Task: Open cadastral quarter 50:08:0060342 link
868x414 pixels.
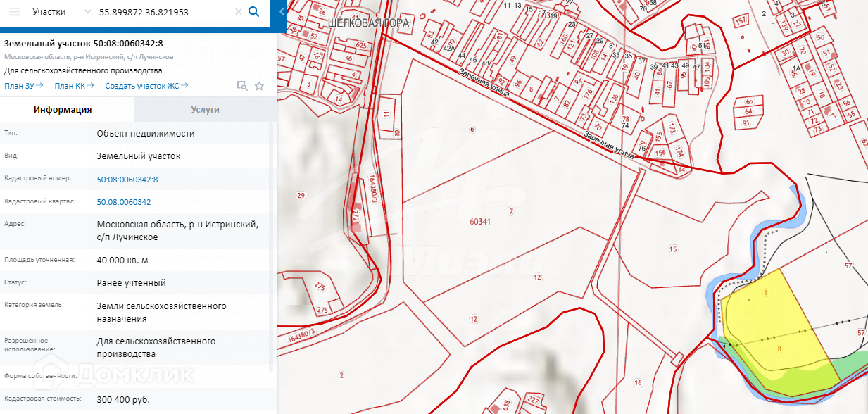Action: coord(124,202)
